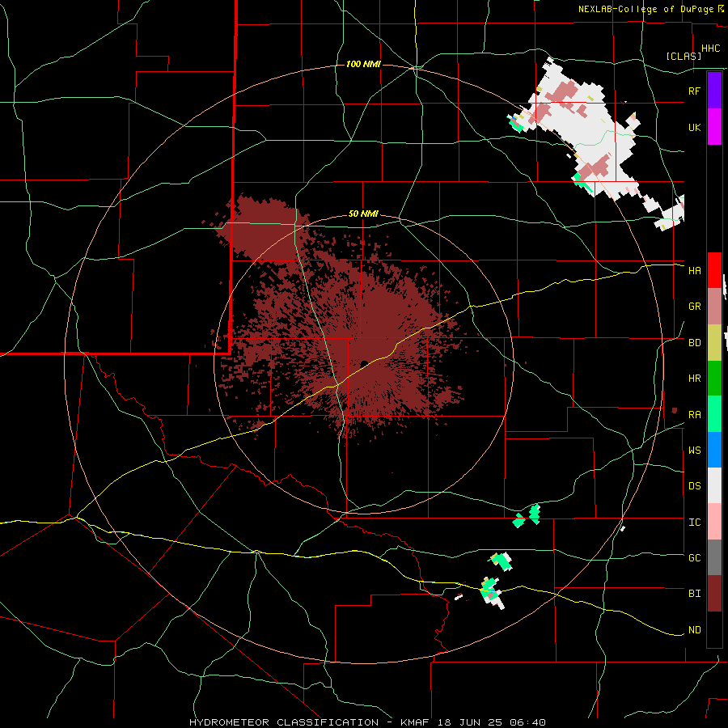This screenshot has height=728, width=728.
Task: Click the BD yellow-olive legend swatch
Action: (x=714, y=342)
